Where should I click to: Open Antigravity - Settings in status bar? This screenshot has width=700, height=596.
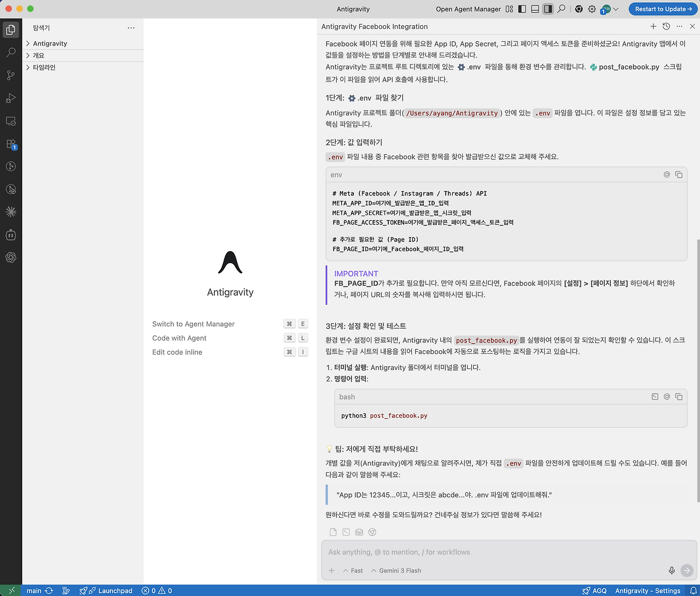pos(648,591)
